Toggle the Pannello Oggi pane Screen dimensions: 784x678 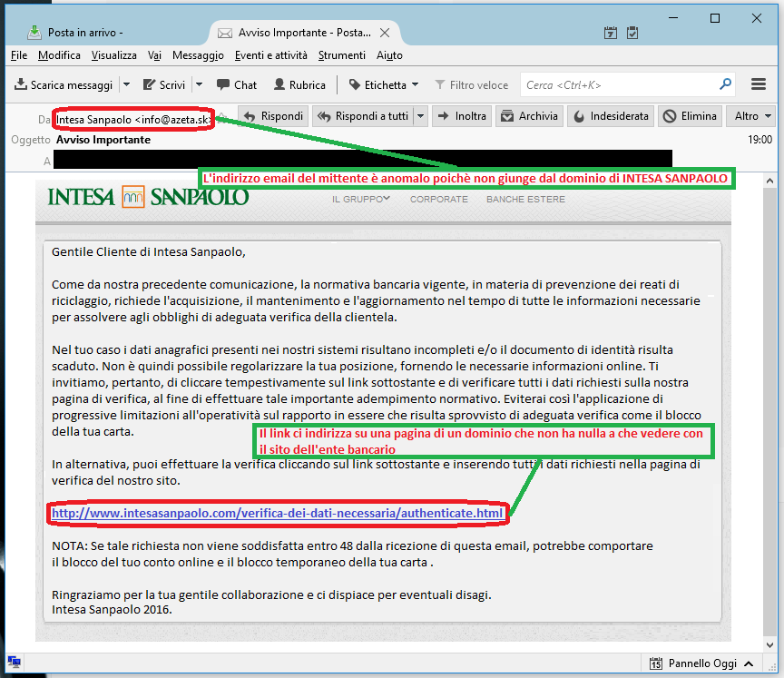coord(701,663)
